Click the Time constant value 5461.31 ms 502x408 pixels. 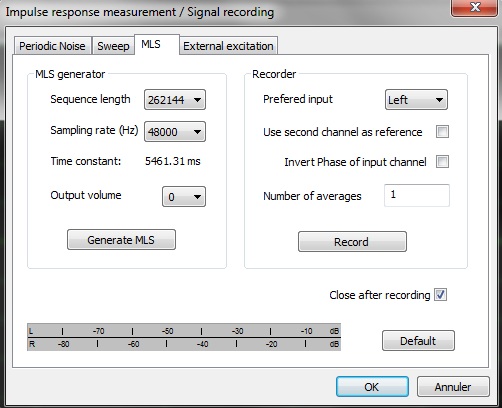point(173,161)
